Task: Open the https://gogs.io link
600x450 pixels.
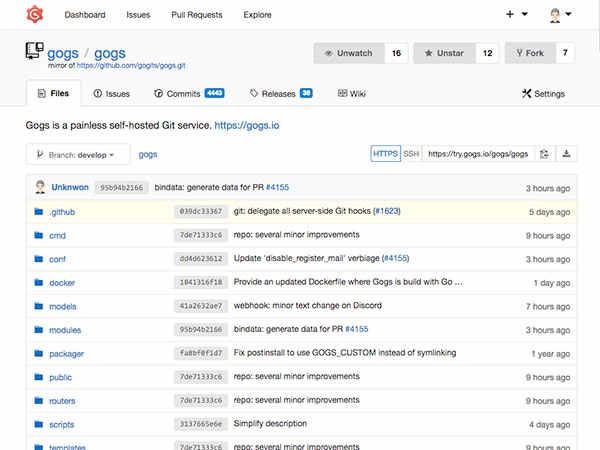Action: click(247, 126)
